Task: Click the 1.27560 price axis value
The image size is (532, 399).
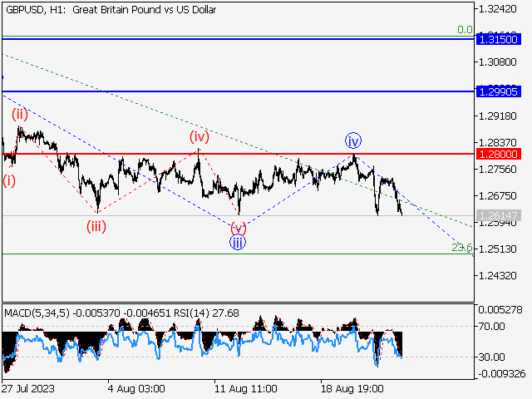Action: click(x=497, y=169)
